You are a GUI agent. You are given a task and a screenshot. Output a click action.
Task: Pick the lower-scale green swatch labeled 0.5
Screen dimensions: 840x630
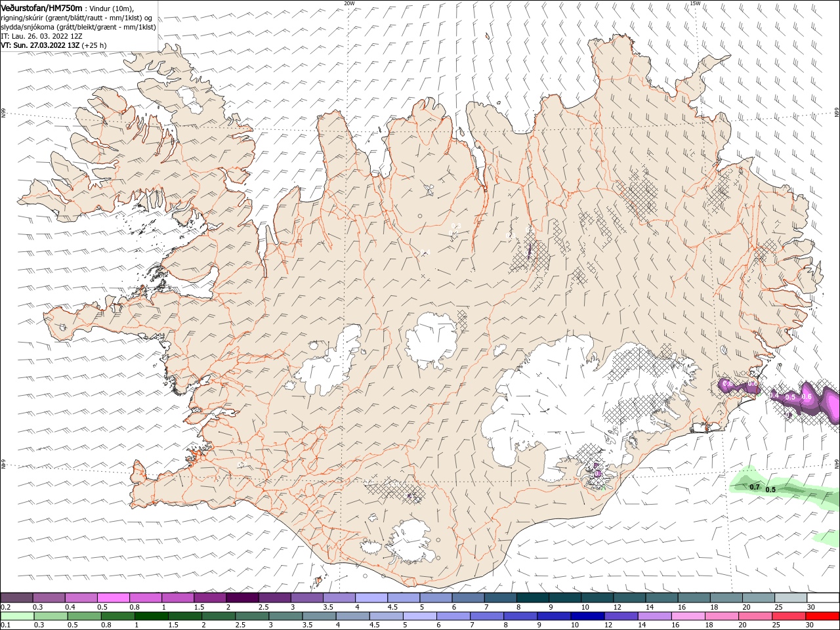click(x=84, y=616)
